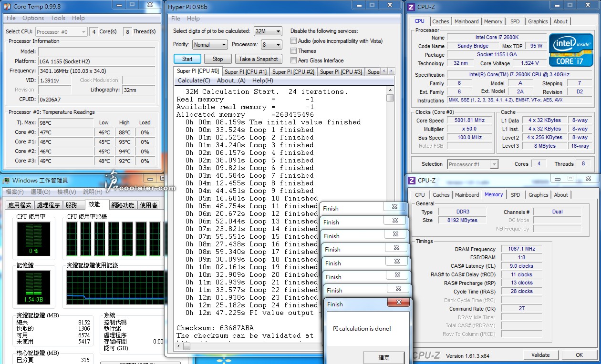This screenshot has width=601, height=364.
Task: Open the 處理程序 tab in Task Manager
Action: tap(49, 205)
